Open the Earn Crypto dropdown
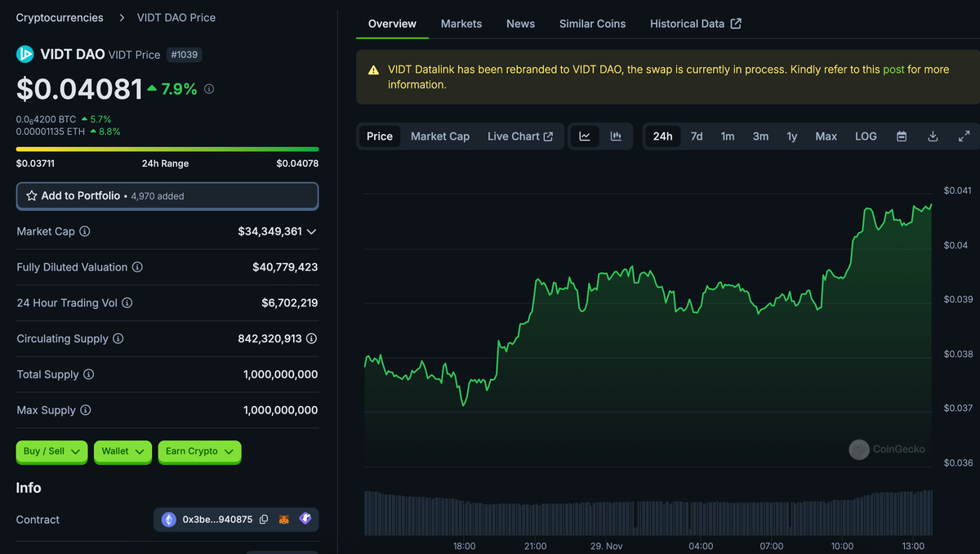 [x=199, y=451]
